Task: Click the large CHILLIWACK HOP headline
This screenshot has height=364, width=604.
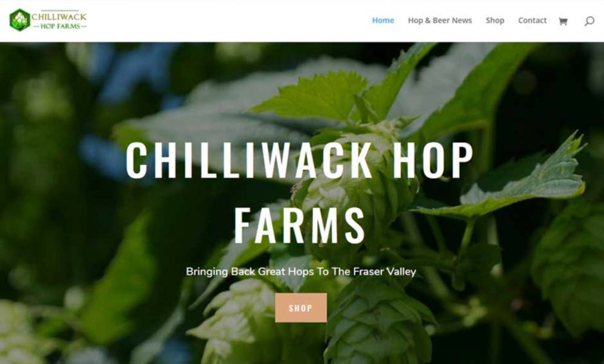Action: 299,160
